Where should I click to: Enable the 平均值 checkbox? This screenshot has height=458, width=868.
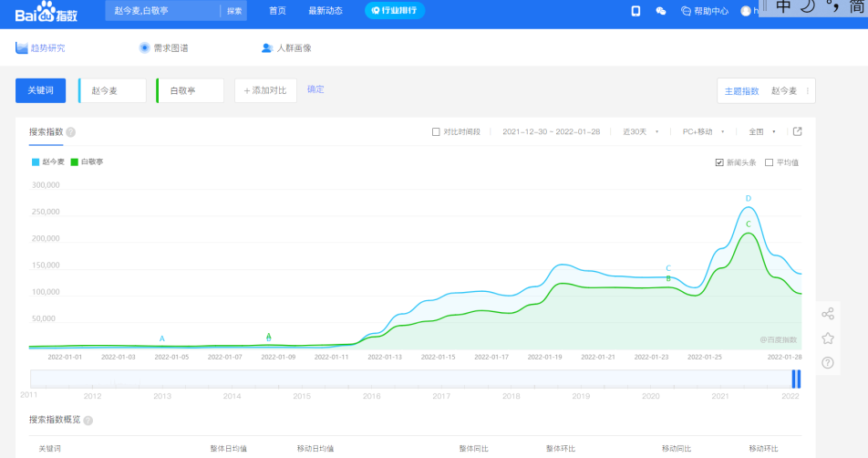[x=769, y=162]
